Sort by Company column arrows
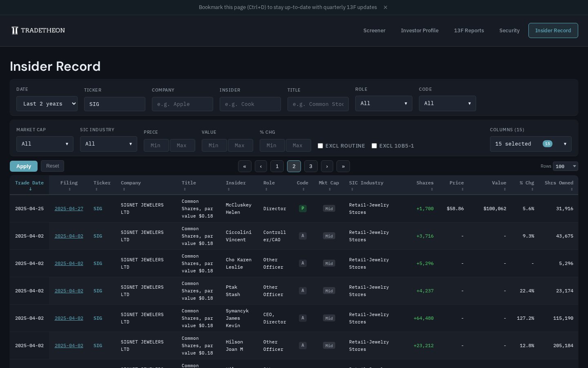Viewport: 588px width, 368px height. coord(124,189)
